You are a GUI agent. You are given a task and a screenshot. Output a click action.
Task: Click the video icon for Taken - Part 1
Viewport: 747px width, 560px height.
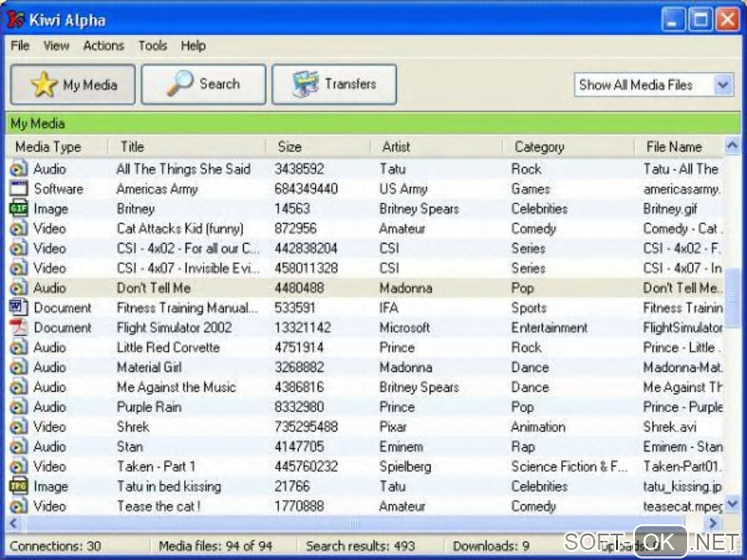click(18, 466)
